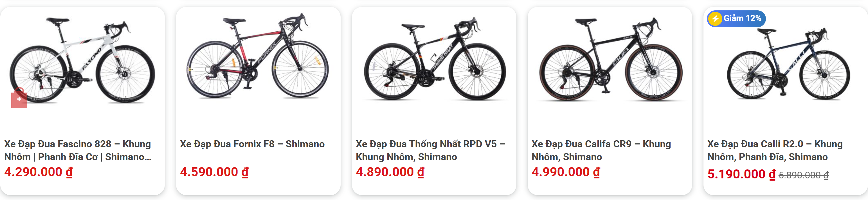Screen dimensions: 868x200
Task: Click the yellow lightning bolt sale icon
Action: 715,19
